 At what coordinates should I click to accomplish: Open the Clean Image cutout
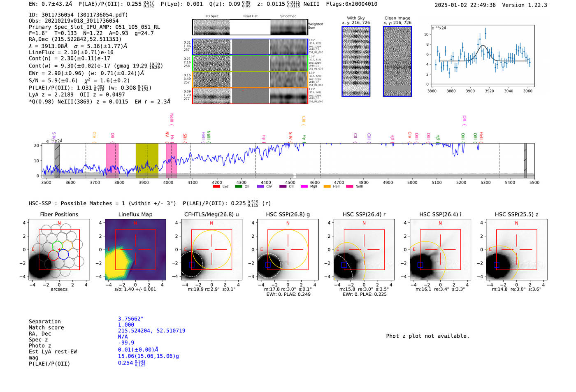[397, 61]
